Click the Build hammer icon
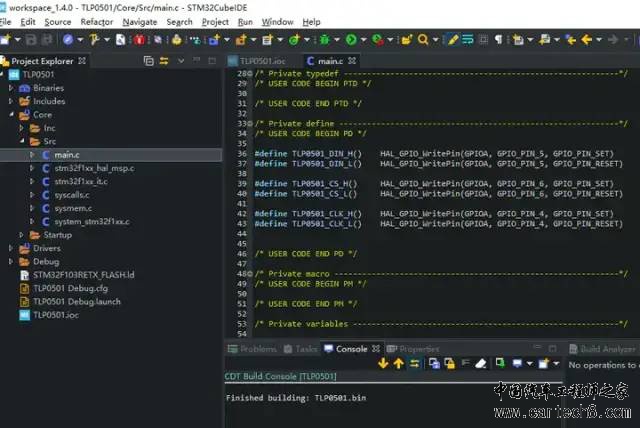The width and height of the screenshot is (640, 428). pos(94,40)
